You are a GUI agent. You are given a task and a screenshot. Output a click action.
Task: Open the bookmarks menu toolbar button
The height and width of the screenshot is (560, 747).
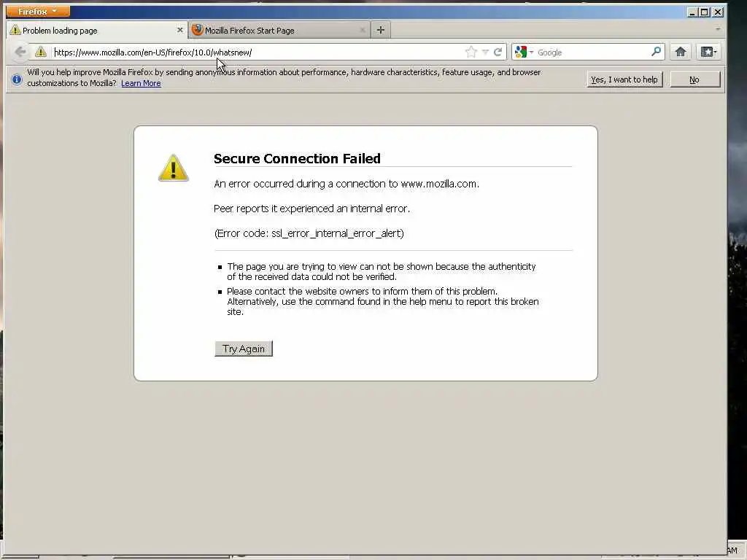tap(708, 52)
